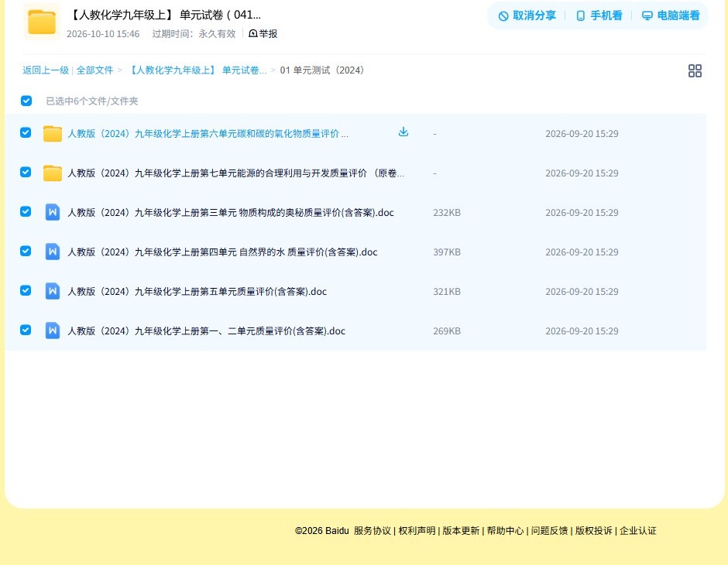Click the large shared folder icon at top

[x=42, y=22]
